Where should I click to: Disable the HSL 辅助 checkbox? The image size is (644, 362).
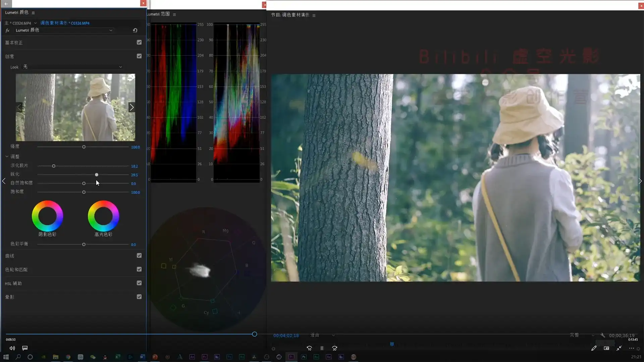click(139, 283)
